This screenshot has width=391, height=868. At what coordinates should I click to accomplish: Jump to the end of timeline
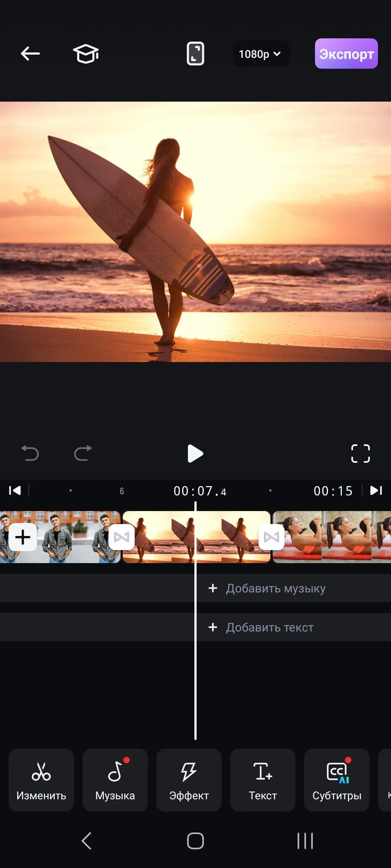click(376, 491)
